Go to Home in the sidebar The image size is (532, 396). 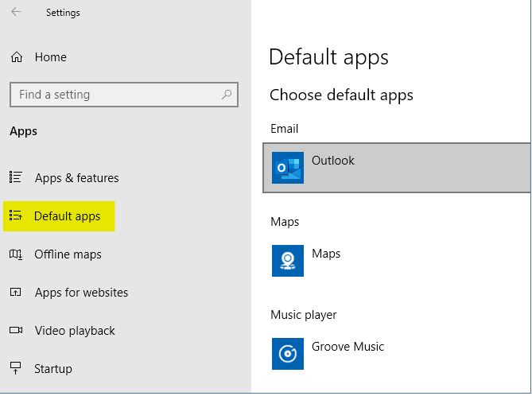pos(50,57)
